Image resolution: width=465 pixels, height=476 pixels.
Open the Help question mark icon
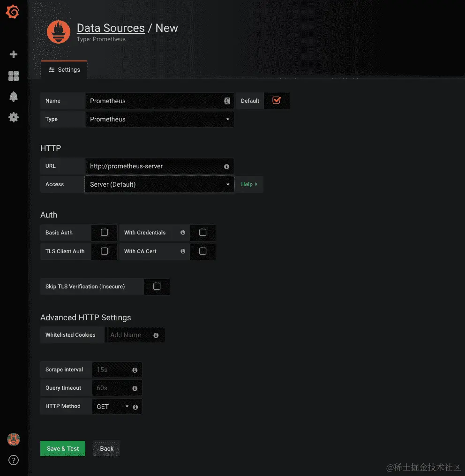click(x=13, y=460)
